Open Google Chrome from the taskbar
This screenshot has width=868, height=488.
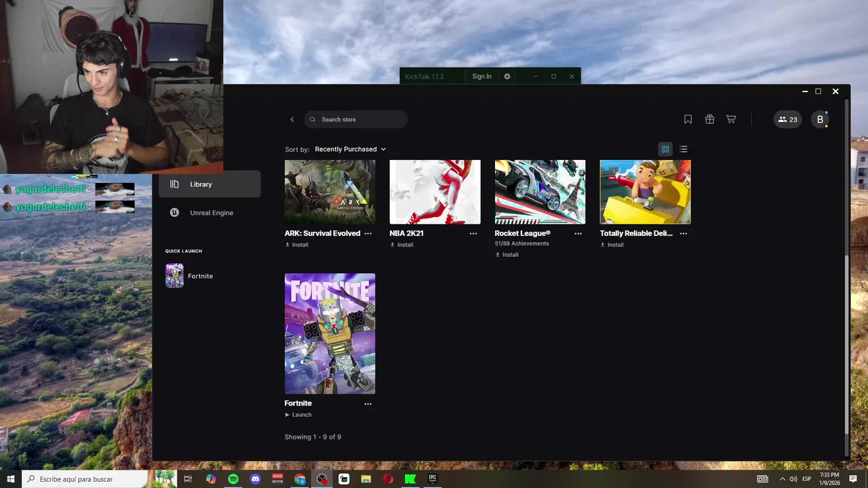[x=300, y=479]
